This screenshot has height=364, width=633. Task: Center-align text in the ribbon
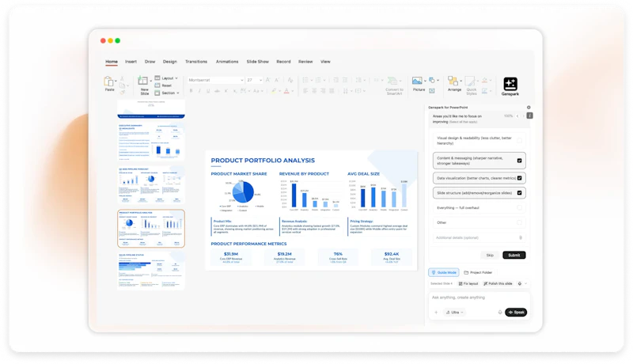pyautogui.click(x=314, y=91)
